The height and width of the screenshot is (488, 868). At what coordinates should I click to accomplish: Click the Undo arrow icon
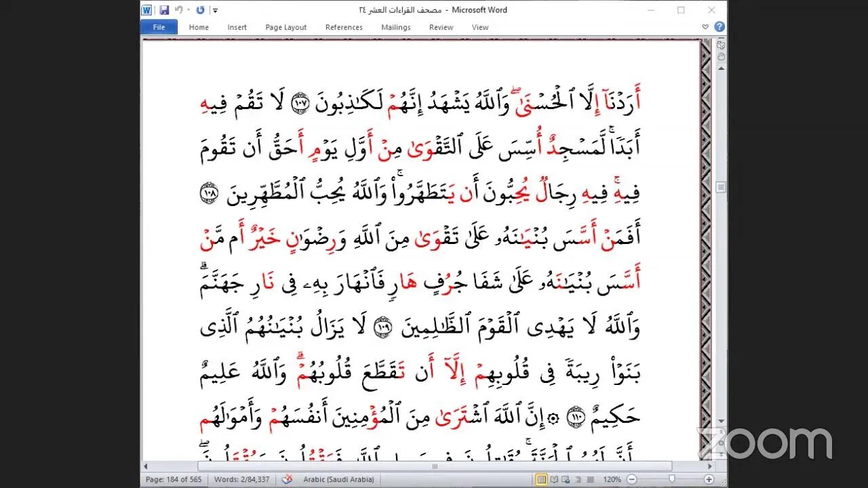coord(178,10)
